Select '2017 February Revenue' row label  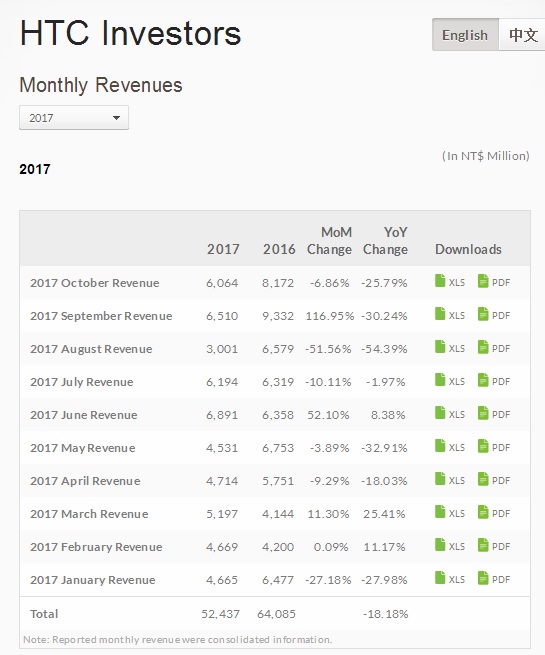[x=96, y=547]
